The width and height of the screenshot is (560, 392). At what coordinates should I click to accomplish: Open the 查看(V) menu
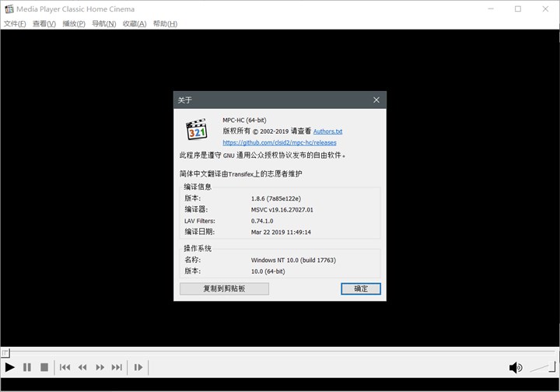(44, 23)
